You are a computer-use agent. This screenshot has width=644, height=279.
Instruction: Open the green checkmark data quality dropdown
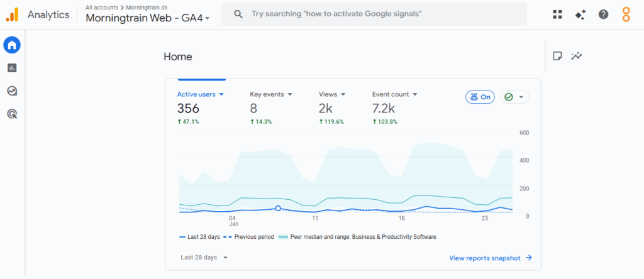click(x=514, y=97)
